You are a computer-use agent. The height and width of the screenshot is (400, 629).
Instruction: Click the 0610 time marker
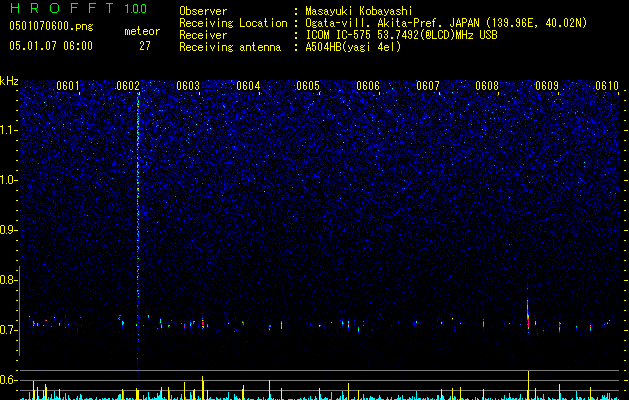point(607,85)
